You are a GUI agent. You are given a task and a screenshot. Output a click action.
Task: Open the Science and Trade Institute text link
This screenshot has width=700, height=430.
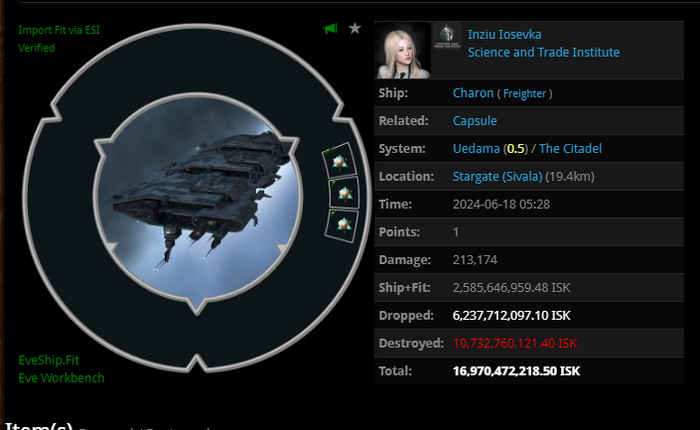[544, 52]
